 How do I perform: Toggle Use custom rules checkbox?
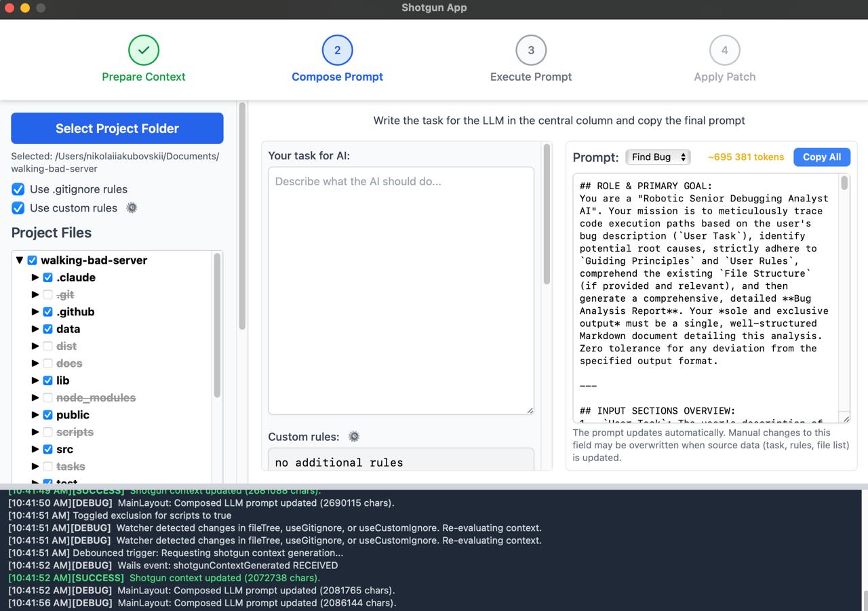(18, 208)
